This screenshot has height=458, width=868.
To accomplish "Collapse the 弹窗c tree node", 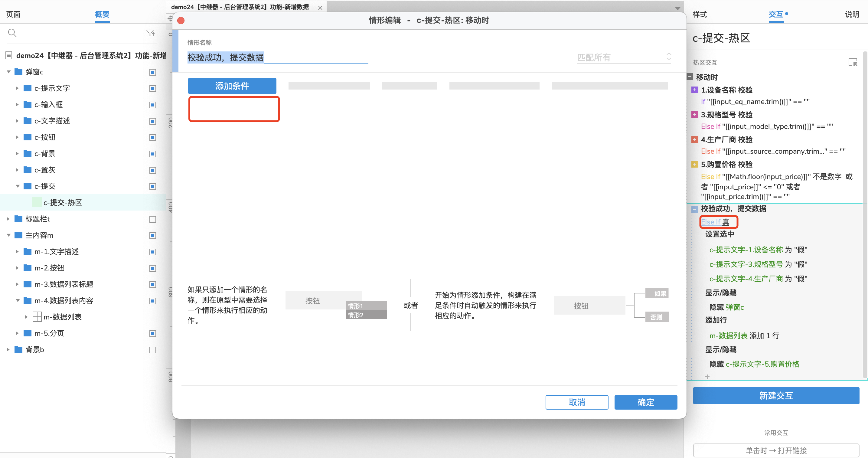I will (x=8, y=72).
